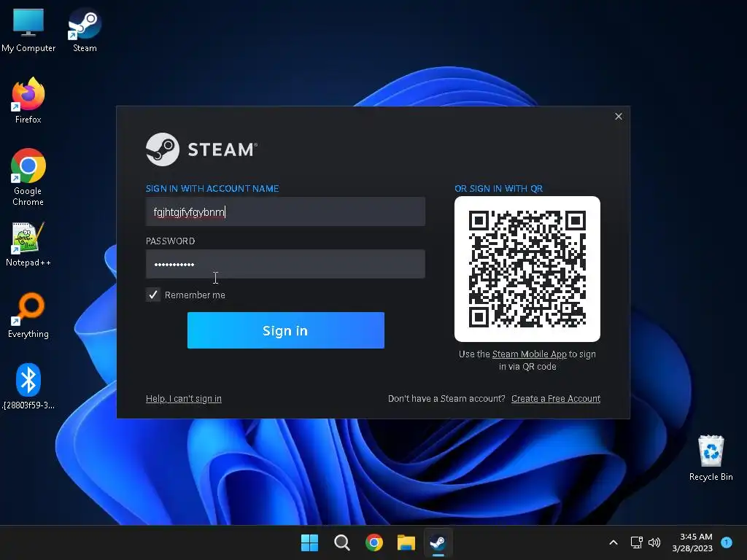Screen dimensions: 747x560
Task: Open the My Computer desktop icon
Action: click(28, 29)
